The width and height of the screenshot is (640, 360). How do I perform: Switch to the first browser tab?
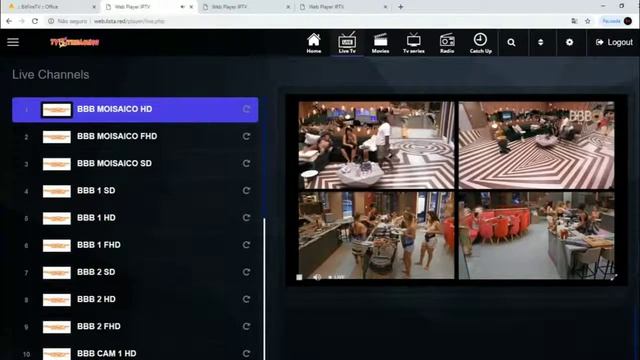[52, 7]
